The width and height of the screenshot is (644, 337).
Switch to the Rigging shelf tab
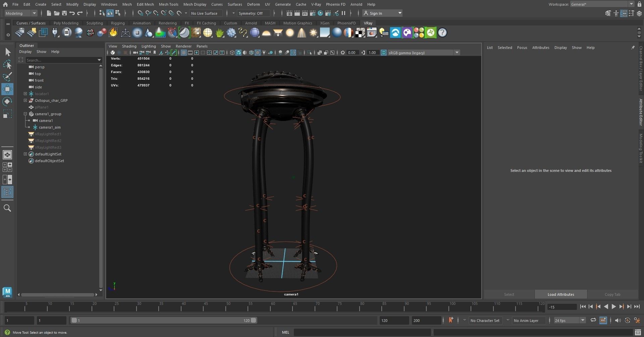[118, 23]
